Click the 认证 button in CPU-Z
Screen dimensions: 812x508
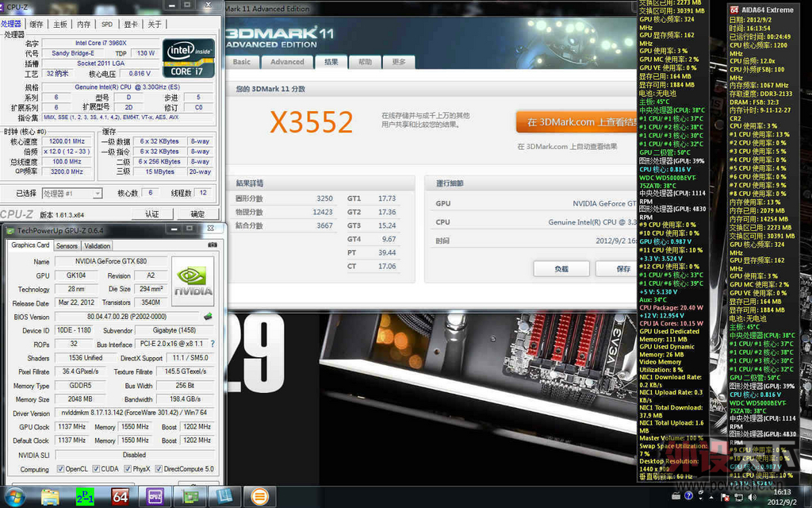[151, 214]
